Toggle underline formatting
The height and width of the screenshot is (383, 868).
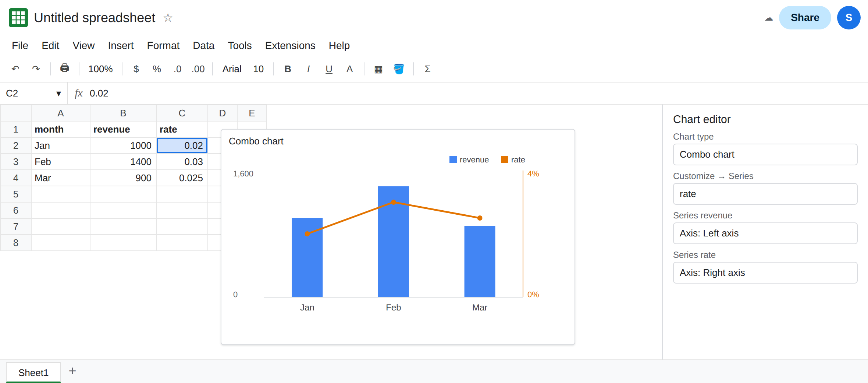click(329, 69)
